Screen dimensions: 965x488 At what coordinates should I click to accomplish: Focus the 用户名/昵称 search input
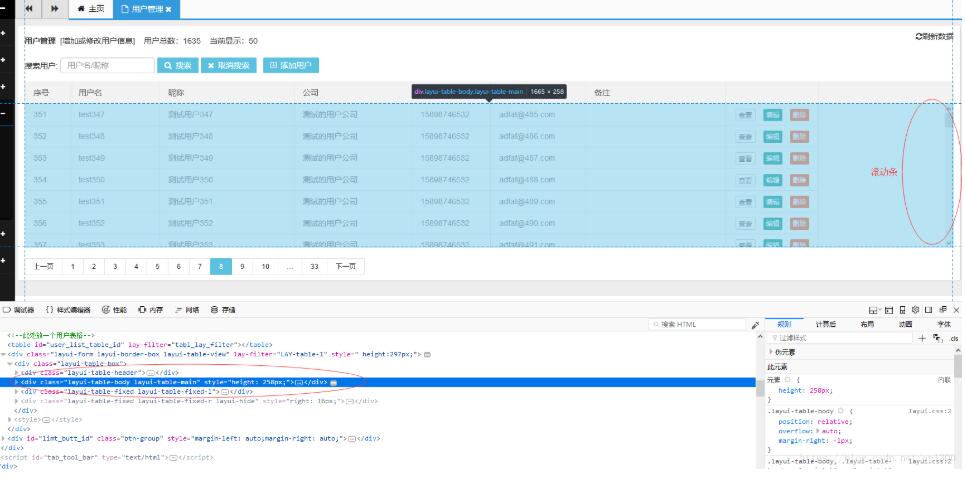(107, 65)
